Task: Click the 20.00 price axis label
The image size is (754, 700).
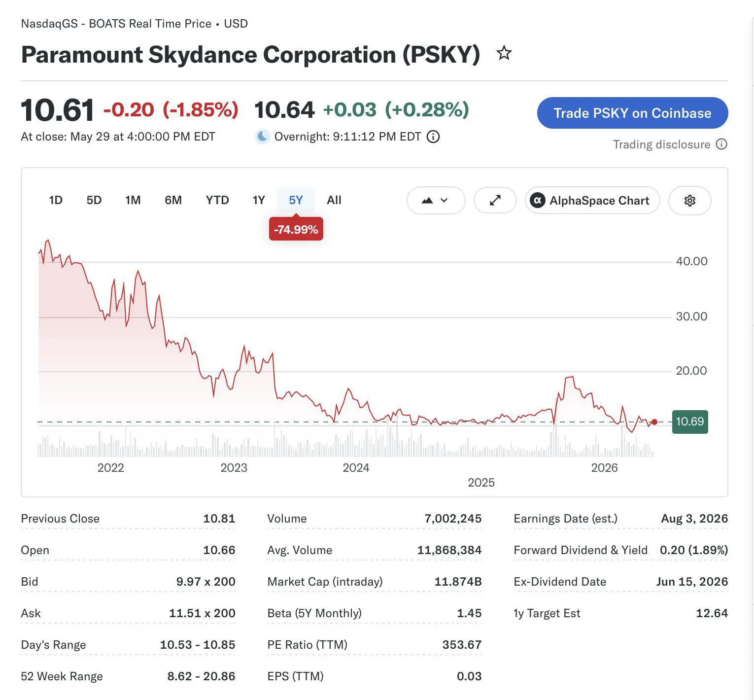Action: (x=691, y=371)
